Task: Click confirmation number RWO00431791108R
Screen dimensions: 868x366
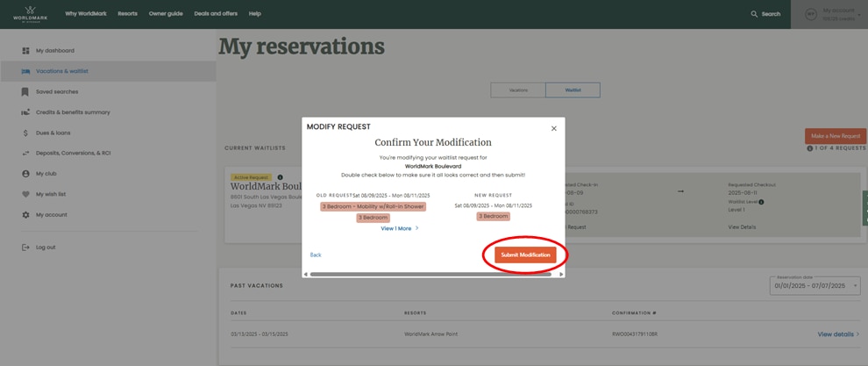Action: coord(635,334)
